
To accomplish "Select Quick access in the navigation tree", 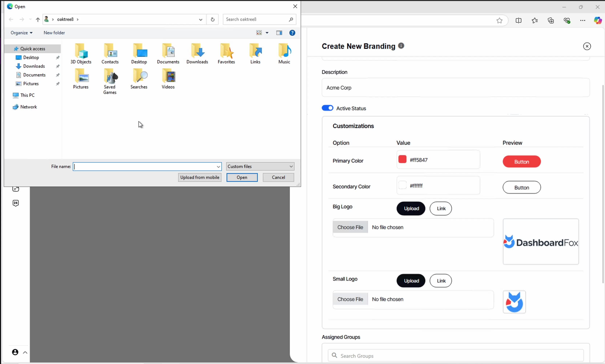I will point(33,48).
